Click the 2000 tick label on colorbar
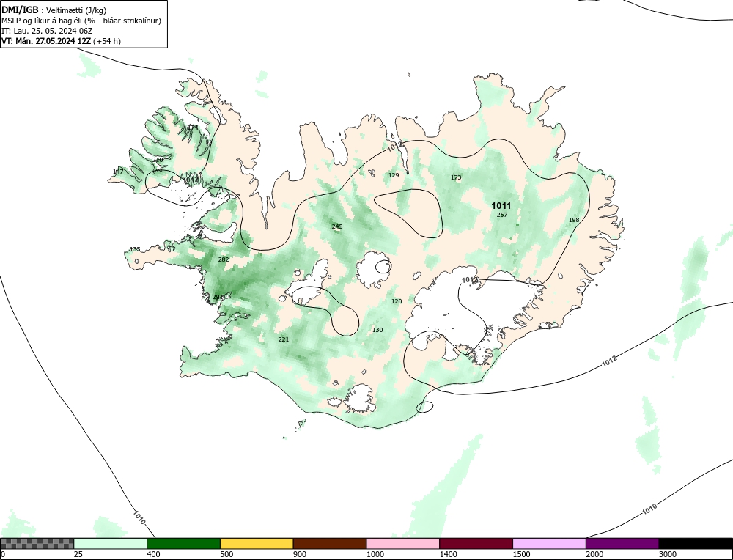 (594, 554)
